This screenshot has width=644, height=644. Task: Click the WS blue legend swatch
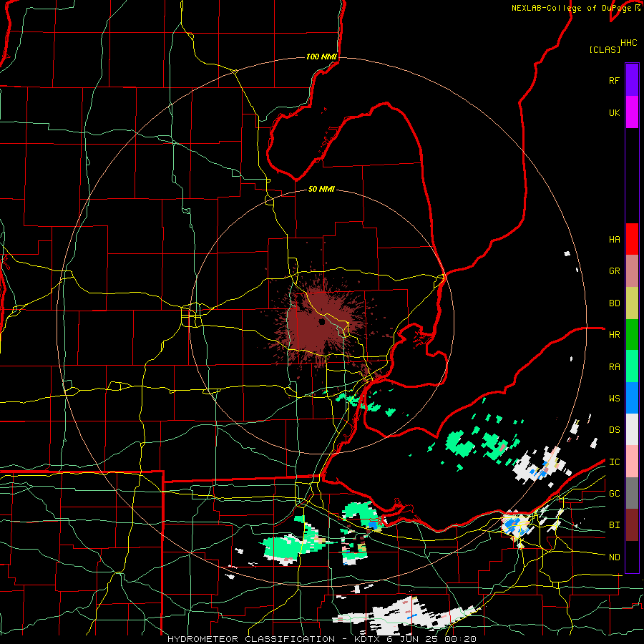(632, 398)
